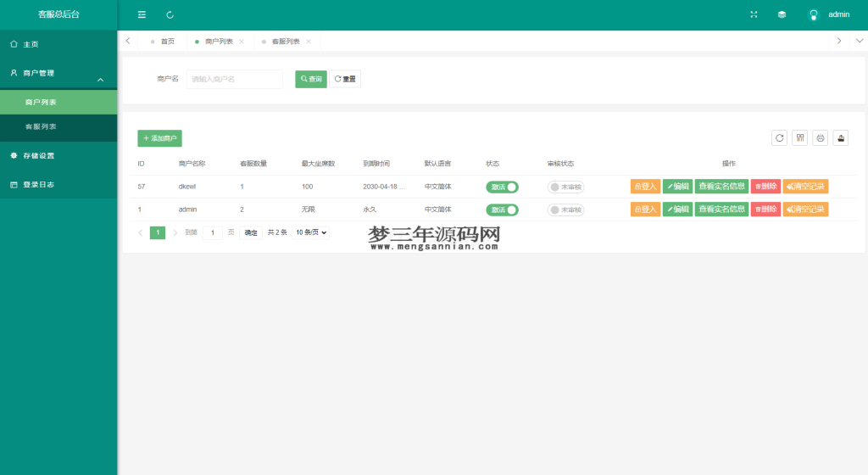Click 编辑 for merchant dkewl

point(677,187)
